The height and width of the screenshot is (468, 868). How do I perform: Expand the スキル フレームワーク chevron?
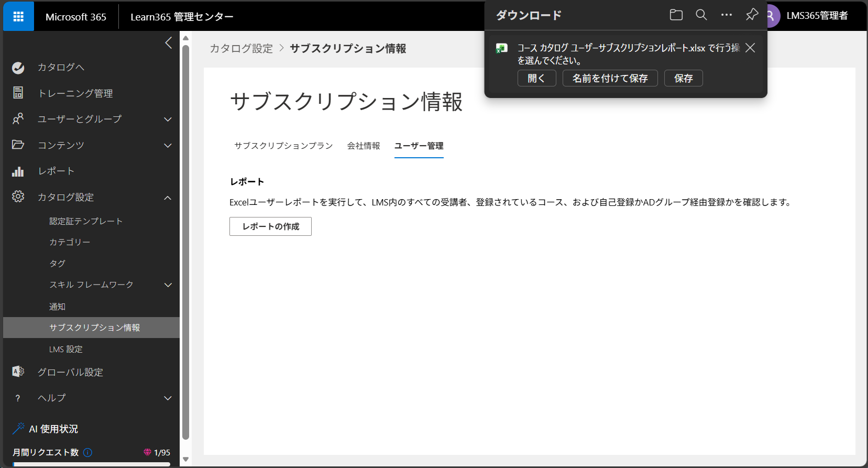tap(168, 285)
